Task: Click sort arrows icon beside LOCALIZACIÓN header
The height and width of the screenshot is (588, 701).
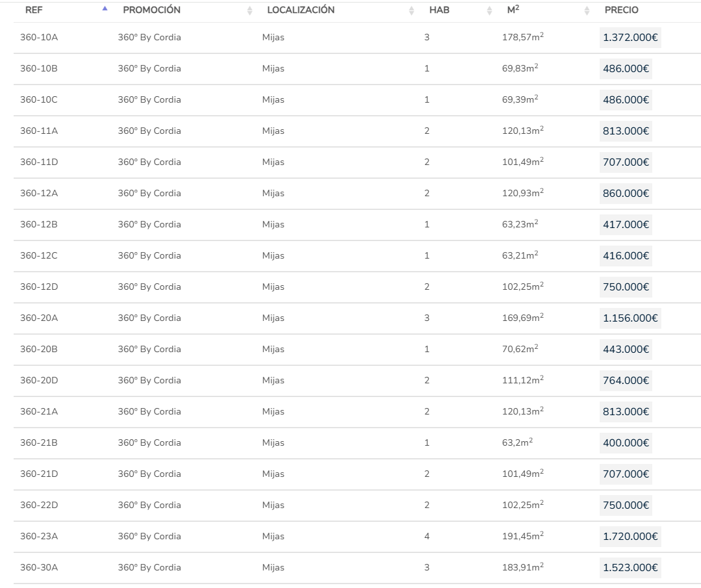Action: coord(411,10)
